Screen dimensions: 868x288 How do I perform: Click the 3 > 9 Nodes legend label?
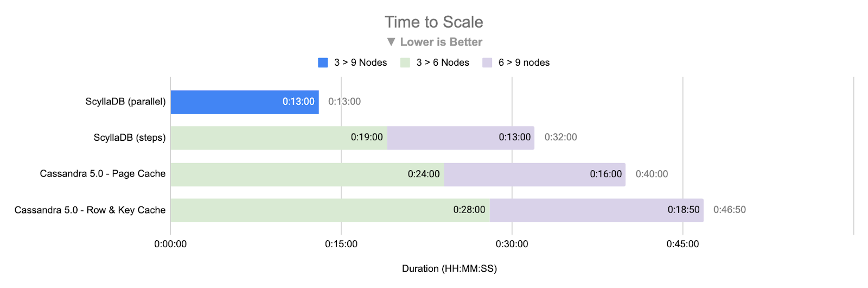[361, 62]
